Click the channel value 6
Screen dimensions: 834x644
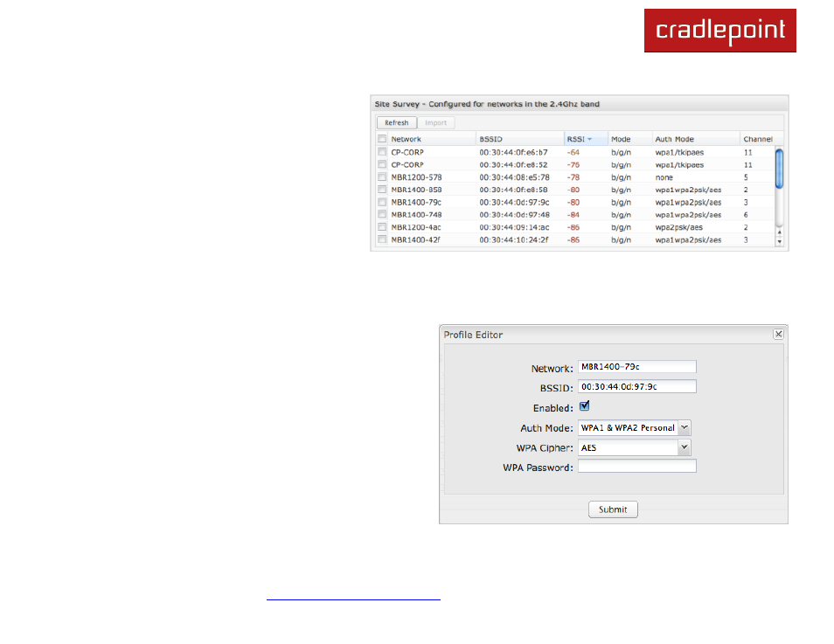point(746,215)
